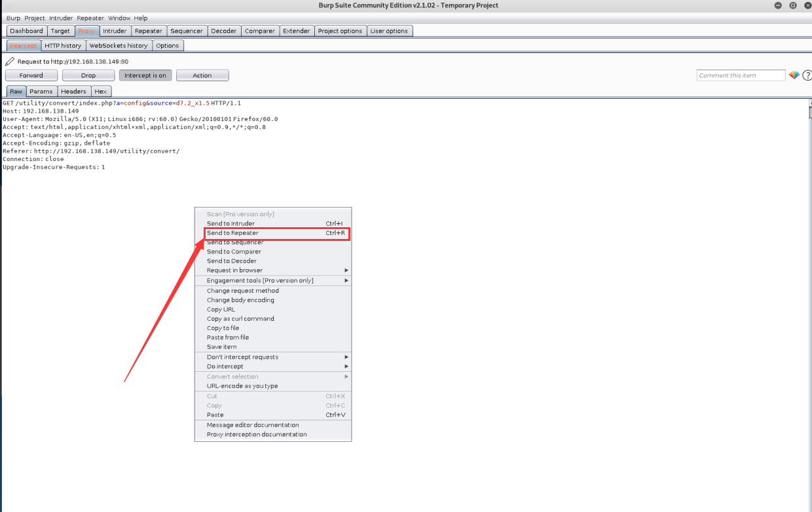Expand Don't intercept requests submenu
Image resolution: width=812 pixels, height=512 pixels.
pos(273,357)
